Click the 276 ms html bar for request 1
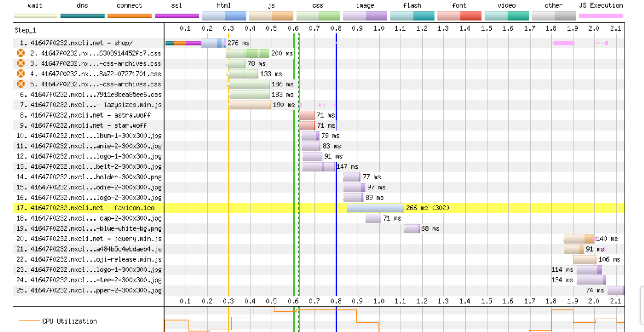 pos(213,43)
